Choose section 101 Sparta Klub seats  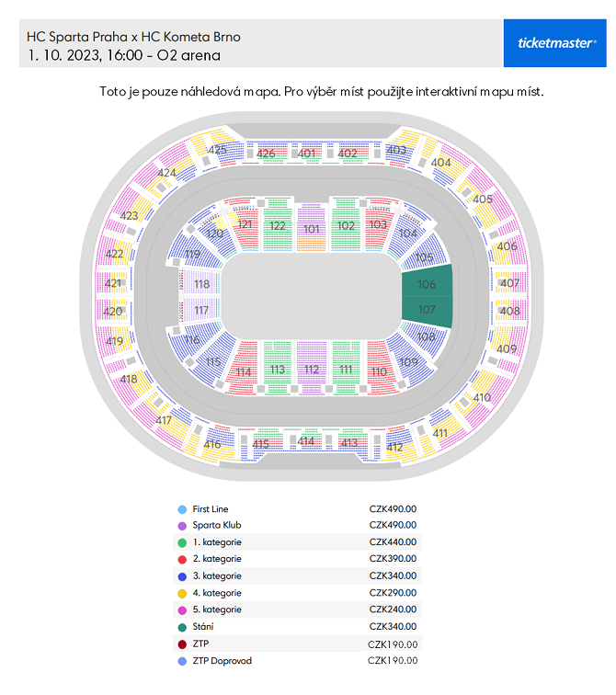pos(311,228)
